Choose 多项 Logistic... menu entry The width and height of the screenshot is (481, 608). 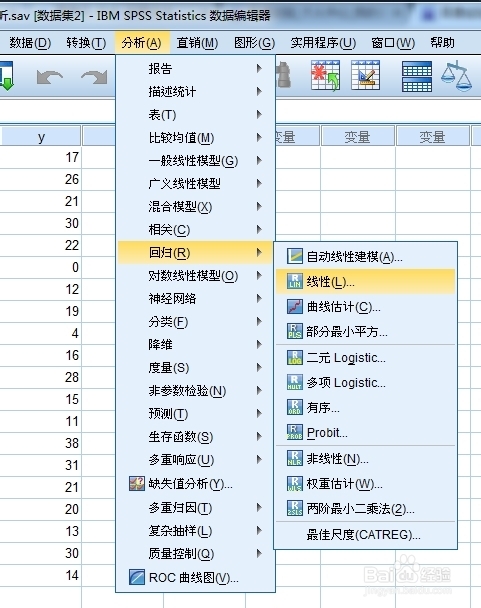coord(365,382)
